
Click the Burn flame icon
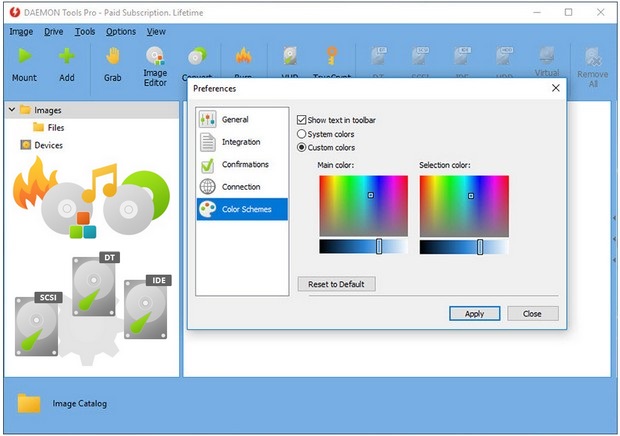[x=244, y=56]
